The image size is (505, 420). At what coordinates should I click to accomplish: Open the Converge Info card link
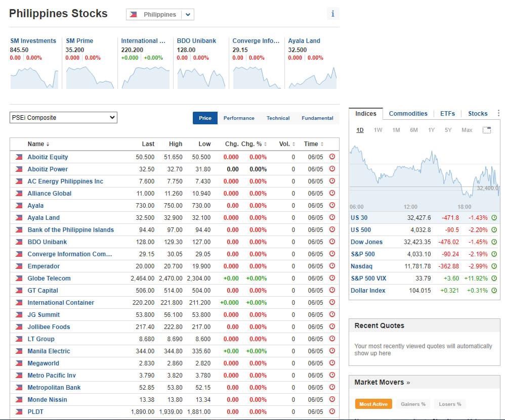click(256, 41)
